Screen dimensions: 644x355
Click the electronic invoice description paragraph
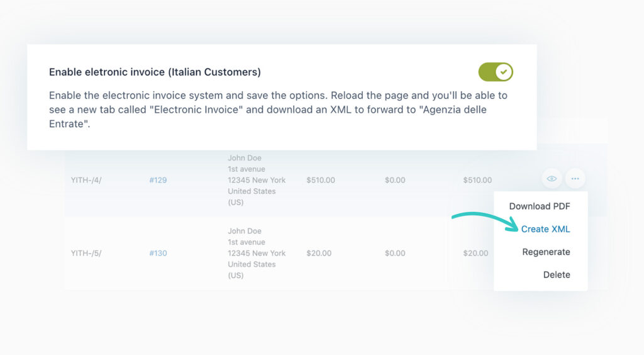(278, 110)
